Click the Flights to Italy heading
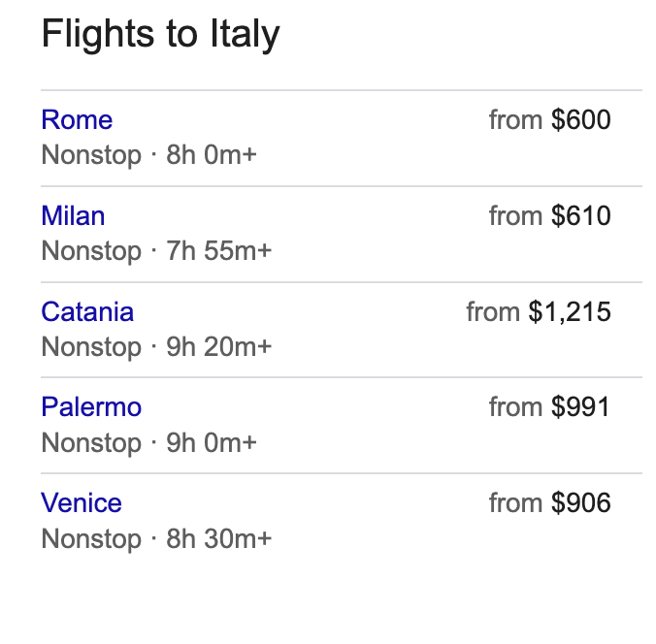 [161, 35]
